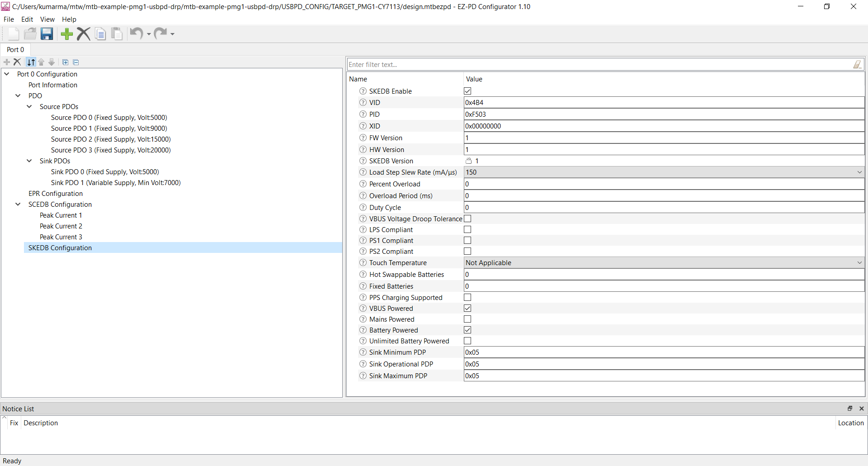868x466 pixels.
Task: Click help icon next to Touch Temperature
Action: tap(363, 263)
